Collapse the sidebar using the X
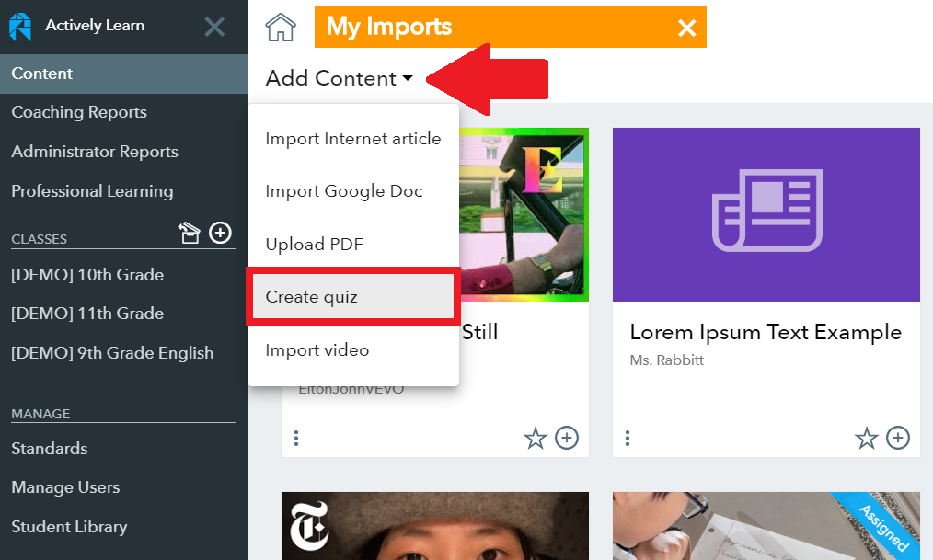Image resolution: width=933 pixels, height=560 pixels. 214,27
